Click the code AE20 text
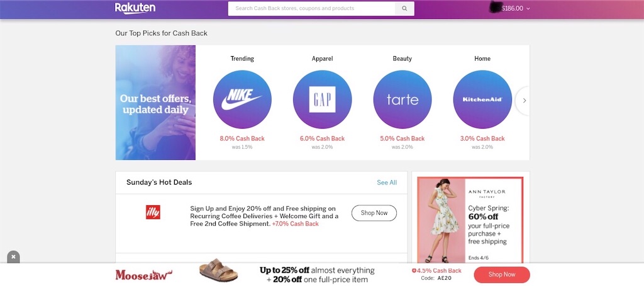The width and height of the screenshot is (644, 286). (x=436, y=278)
